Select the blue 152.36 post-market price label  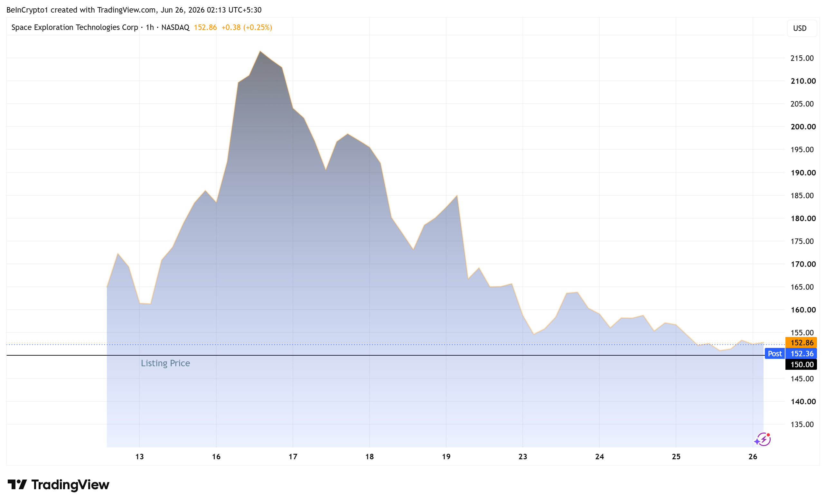(x=801, y=353)
